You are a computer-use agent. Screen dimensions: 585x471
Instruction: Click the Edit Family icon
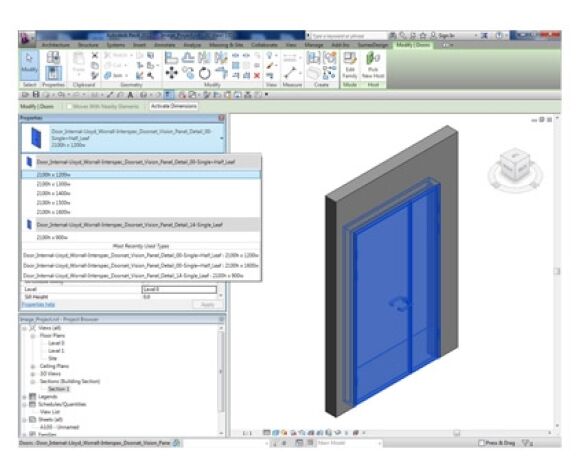tap(350, 65)
